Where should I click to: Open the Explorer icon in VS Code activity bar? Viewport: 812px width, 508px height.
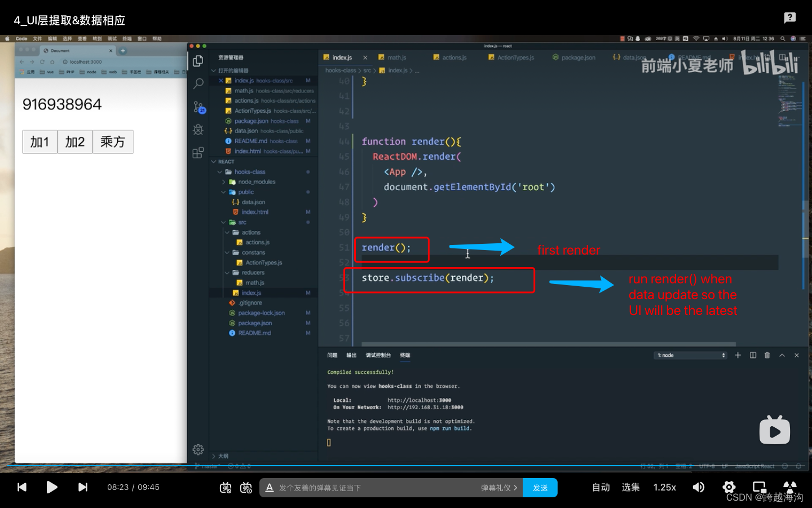(198, 61)
